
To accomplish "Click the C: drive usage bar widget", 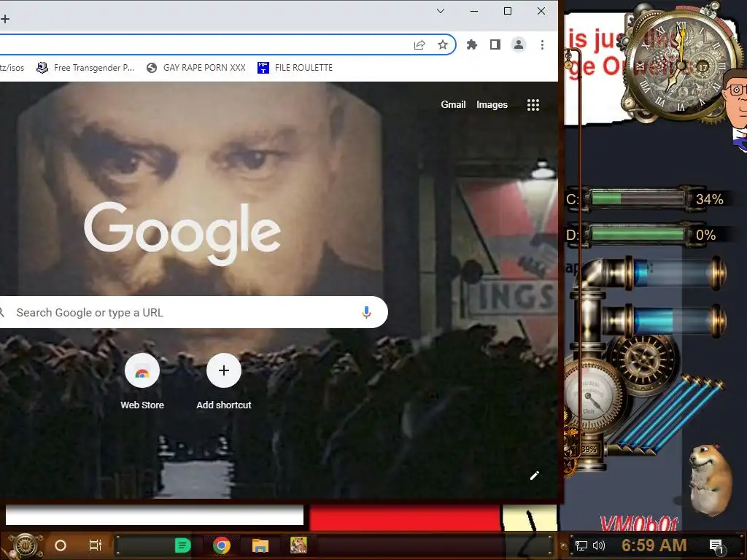I will 638,198.
